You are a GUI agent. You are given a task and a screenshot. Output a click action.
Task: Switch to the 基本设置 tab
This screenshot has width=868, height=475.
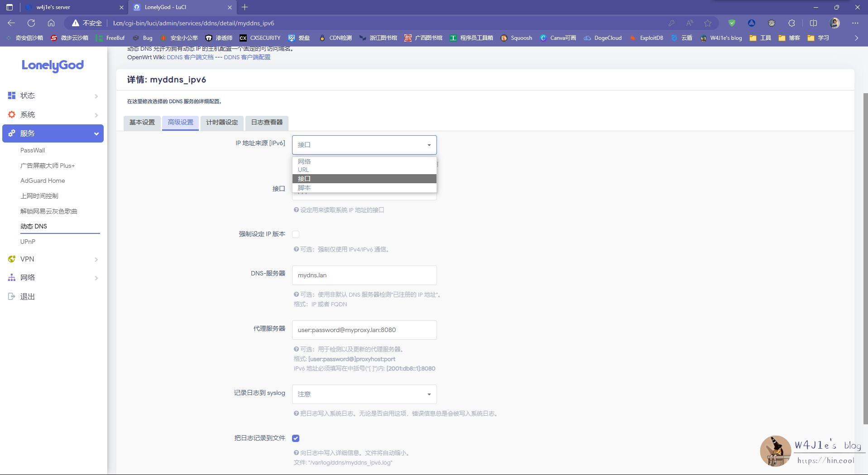click(142, 123)
